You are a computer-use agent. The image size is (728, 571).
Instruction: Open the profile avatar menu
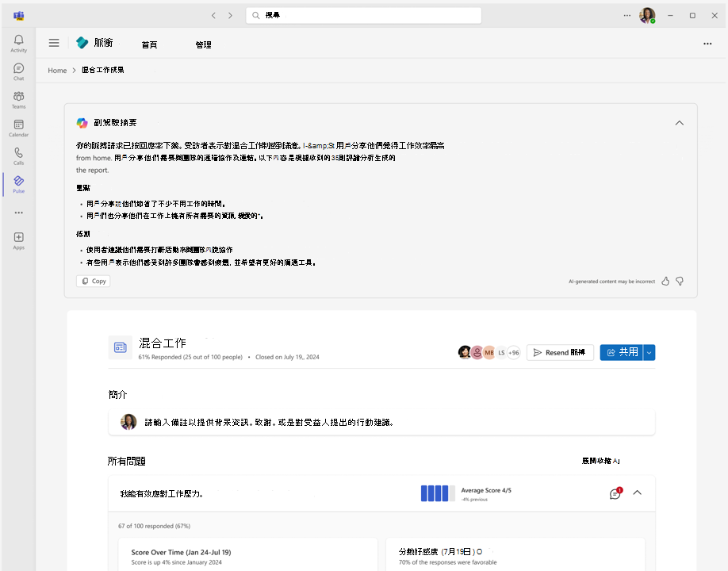tap(647, 15)
